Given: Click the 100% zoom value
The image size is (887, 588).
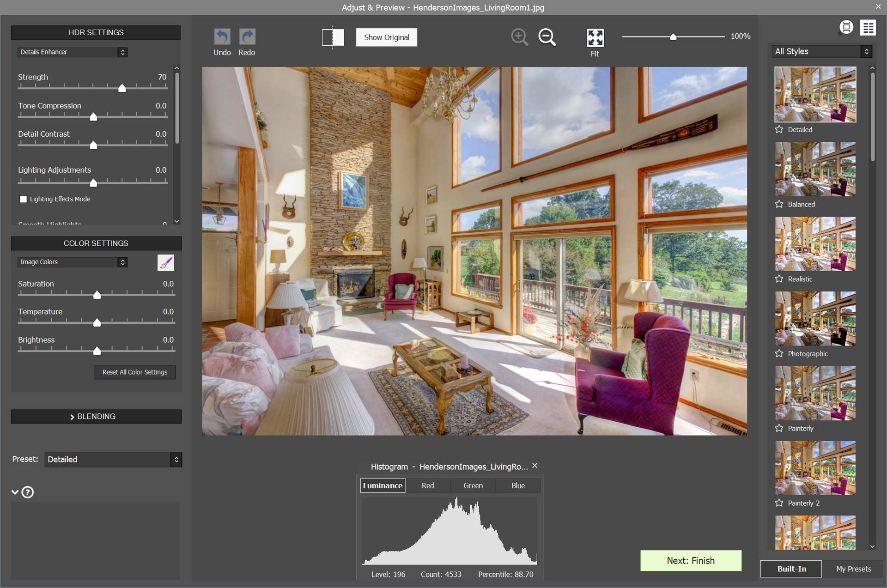Looking at the screenshot, I should click(741, 36).
